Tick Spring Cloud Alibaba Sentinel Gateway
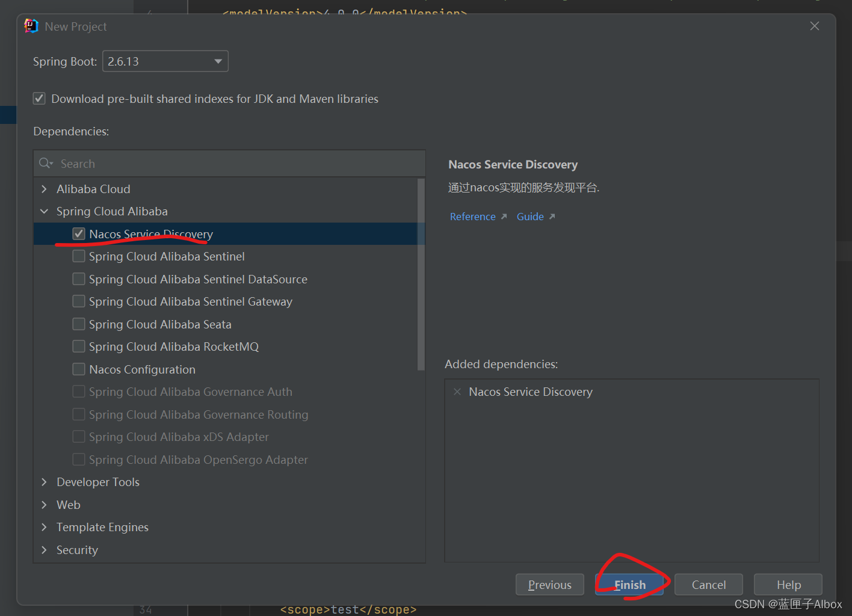This screenshot has height=616, width=852. click(x=79, y=301)
